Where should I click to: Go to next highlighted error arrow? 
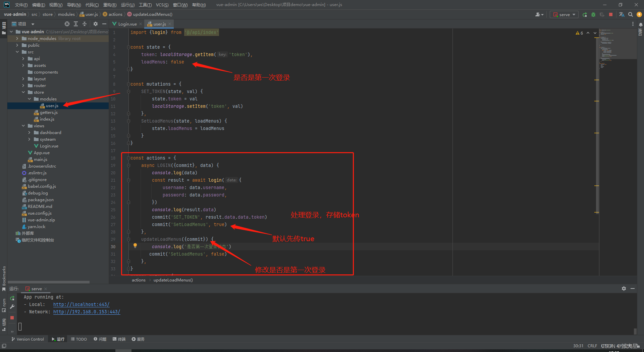595,33
